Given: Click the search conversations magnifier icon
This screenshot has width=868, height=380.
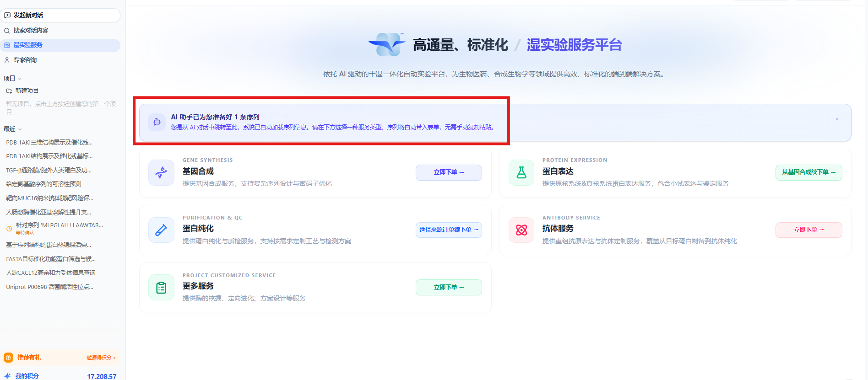Looking at the screenshot, I should 7,31.
